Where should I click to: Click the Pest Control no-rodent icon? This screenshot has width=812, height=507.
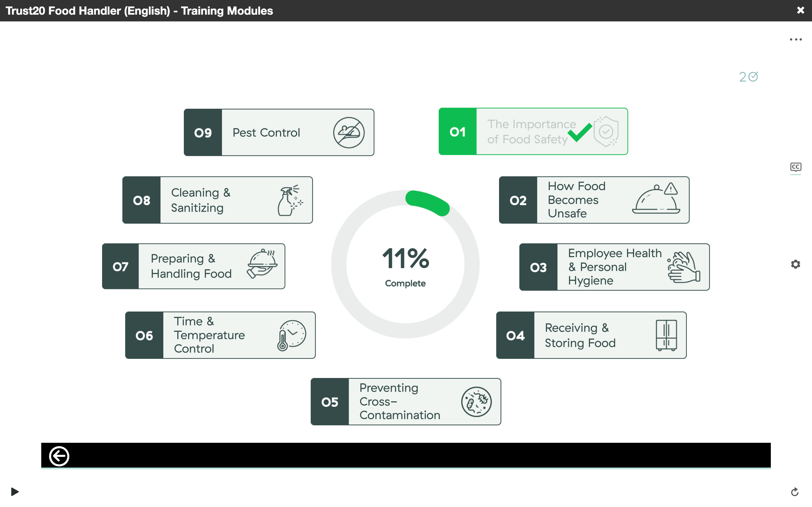pyautogui.click(x=348, y=132)
